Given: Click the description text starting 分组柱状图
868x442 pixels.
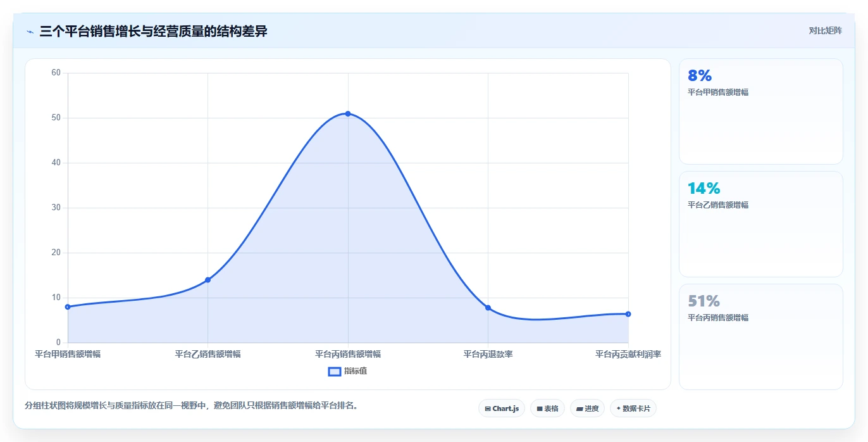Looking at the screenshot, I should tap(193, 405).
